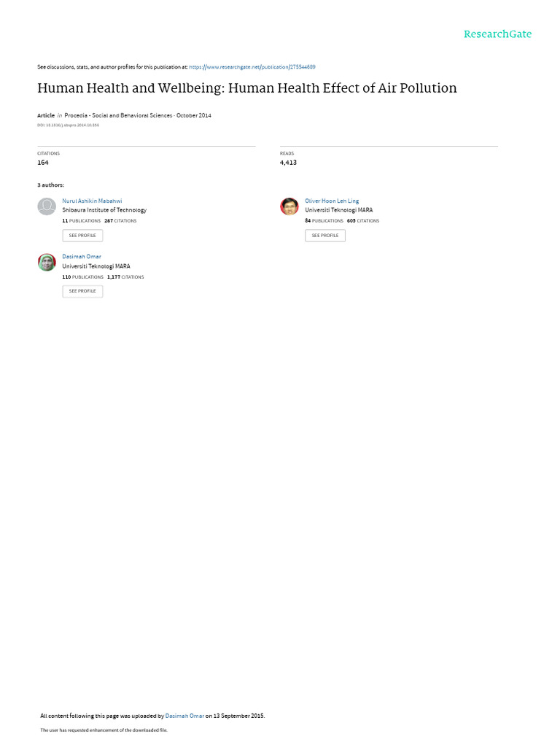The image size is (560, 747).
Task: Click Oliver Hoon Leh Ling's profile photo
Action: pyautogui.click(x=289, y=206)
